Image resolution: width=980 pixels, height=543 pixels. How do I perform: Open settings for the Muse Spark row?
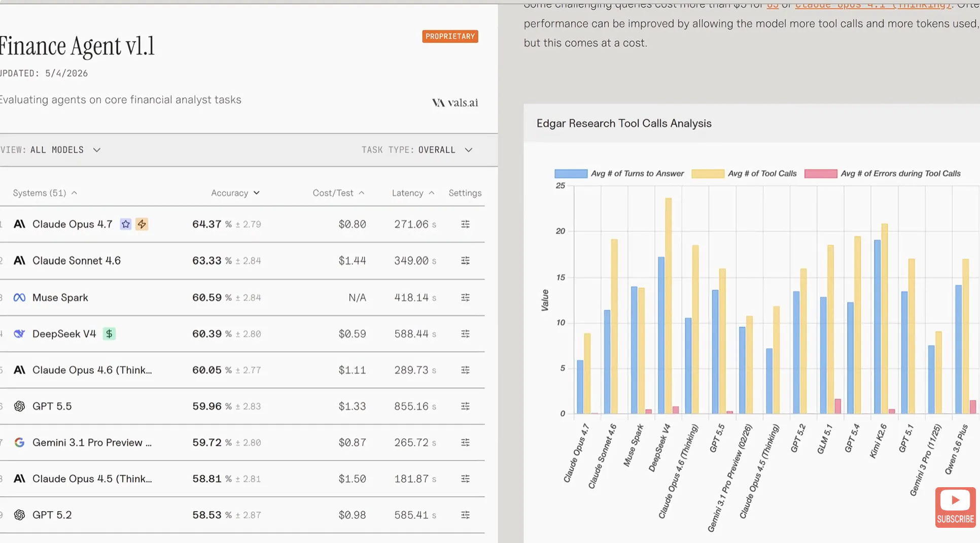465,298
